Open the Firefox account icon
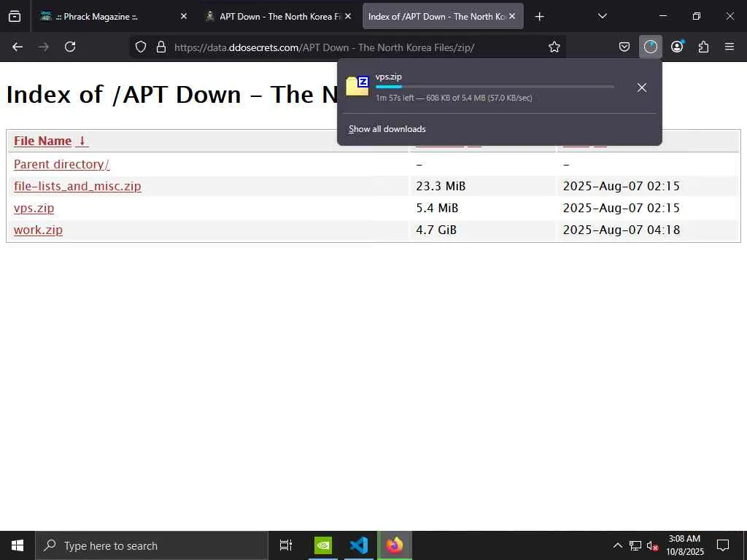The image size is (747, 560). (x=677, y=47)
